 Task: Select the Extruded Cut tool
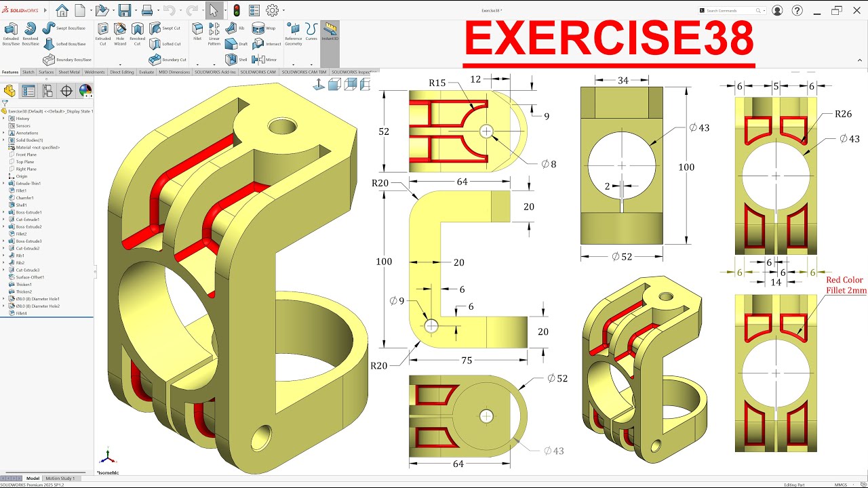click(102, 34)
